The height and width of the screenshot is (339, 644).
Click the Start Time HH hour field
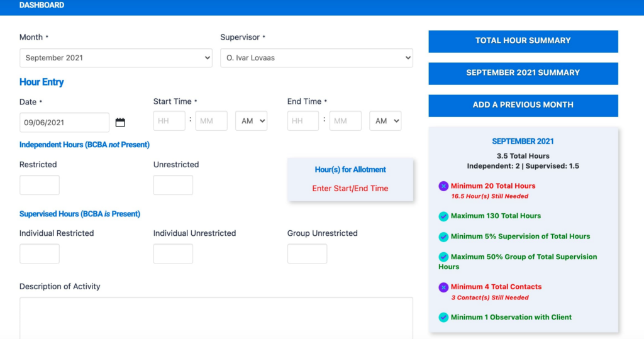[169, 121]
